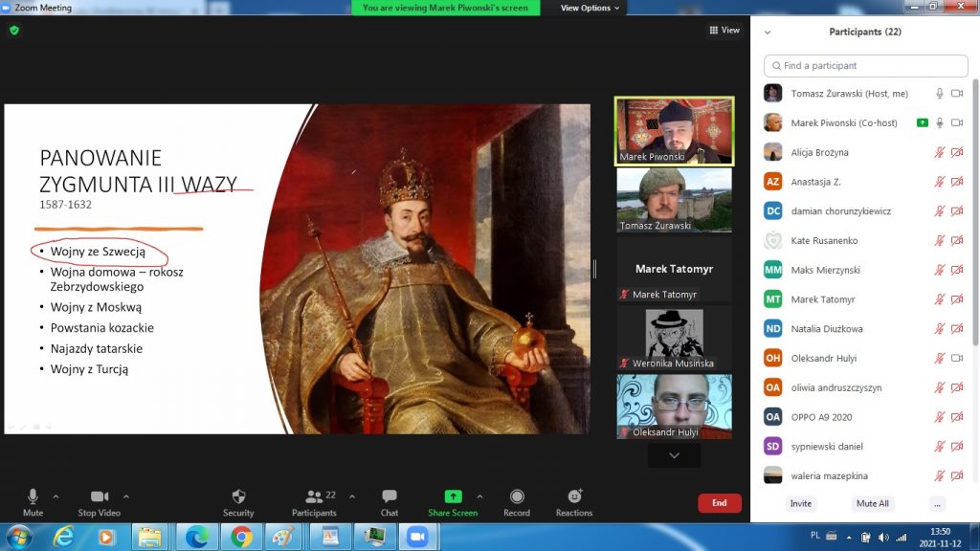
Task: Click the Mute All button
Action: [872, 504]
